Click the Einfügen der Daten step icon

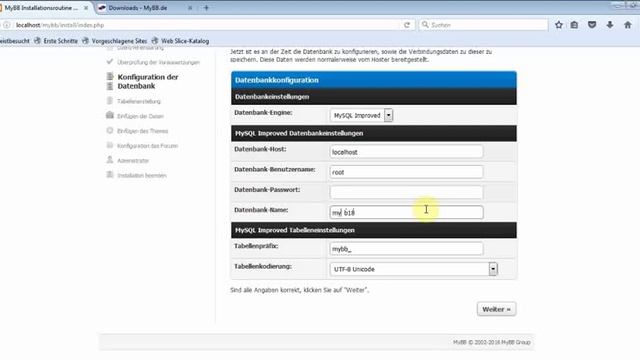110,116
